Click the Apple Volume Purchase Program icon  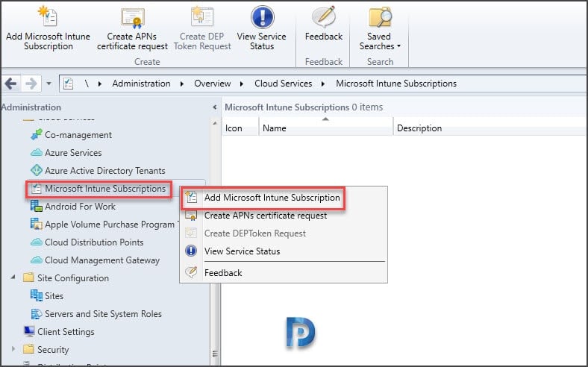tap(37, 224)
